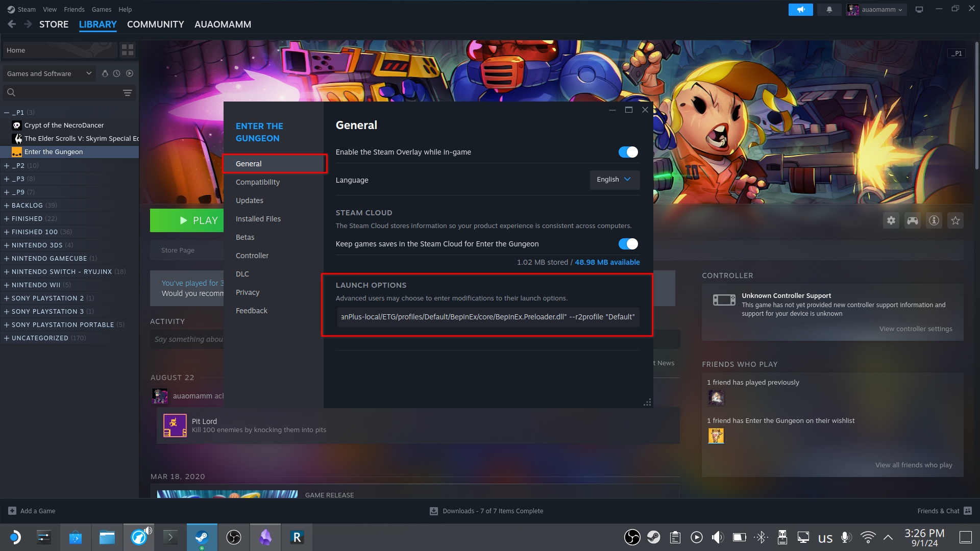Click the Steam announcements megaphone icon
Viewport: 980px width, 551px height.
(x=800, y=10)
